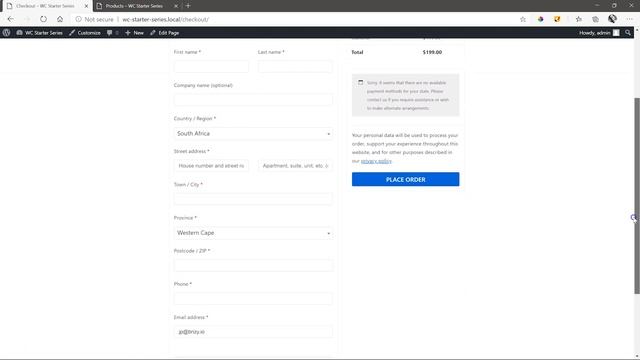Click the colorful extension icon in the toolbar
Viewport: 640px width, 360px height.
tap(540, 19)
